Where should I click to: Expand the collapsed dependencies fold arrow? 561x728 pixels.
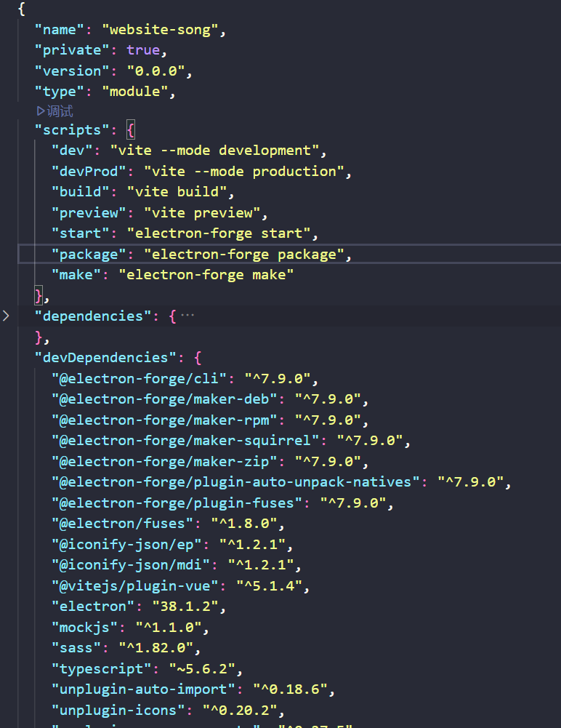[x=6, y=316]
